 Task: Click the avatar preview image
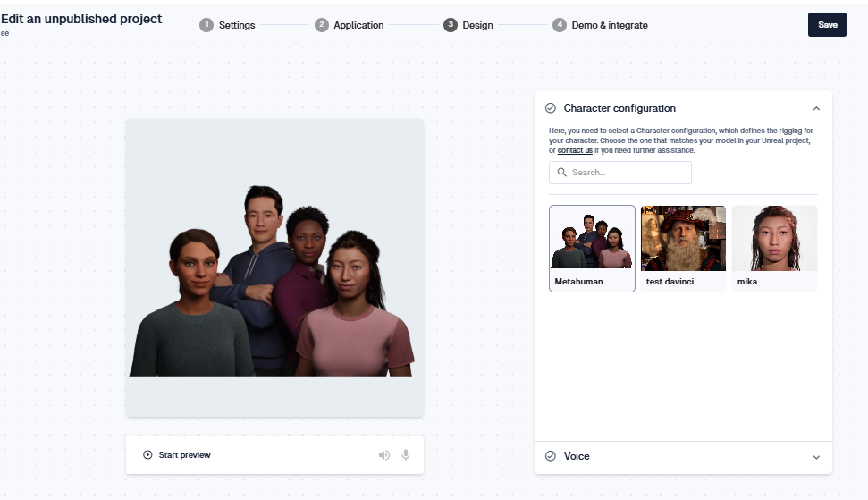pyautogui.click(x=274, y=267)
